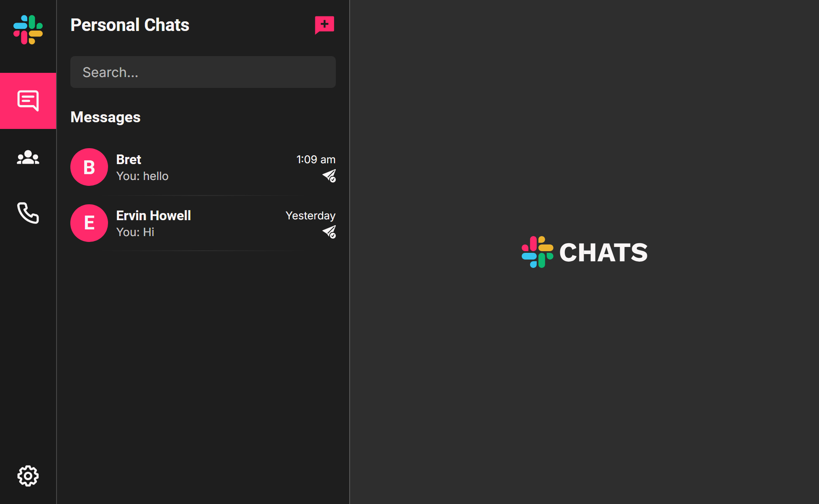The height and width of the screenshot is (504, 819).
Task: Click the CHATS logo in main panel
Action: coord(585,252)
